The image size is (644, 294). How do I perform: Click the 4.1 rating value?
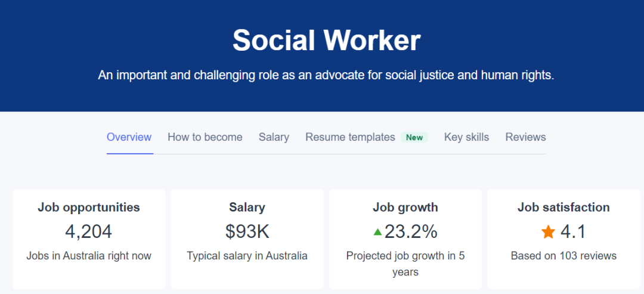tap(573, 232)
